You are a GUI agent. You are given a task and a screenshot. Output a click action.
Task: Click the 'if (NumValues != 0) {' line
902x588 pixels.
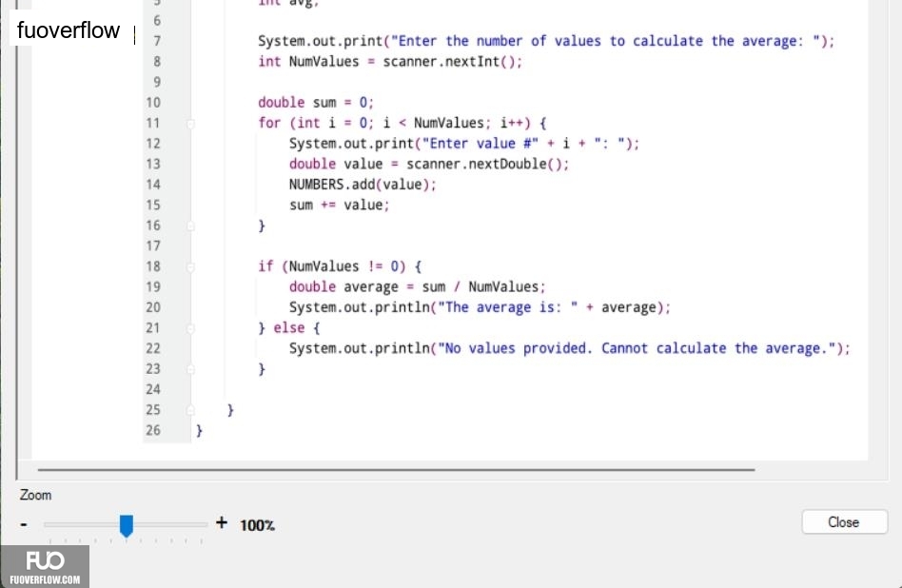pyautogui.click(x=340, y=266)
